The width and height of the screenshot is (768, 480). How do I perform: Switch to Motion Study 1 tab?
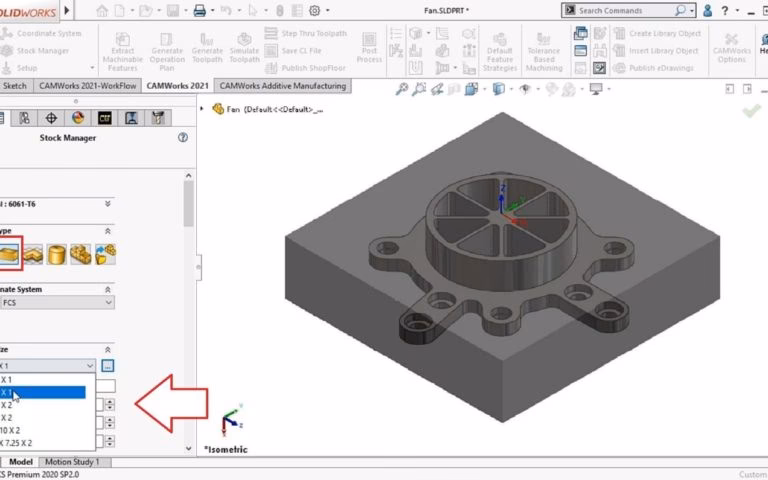tap(72, 461)
